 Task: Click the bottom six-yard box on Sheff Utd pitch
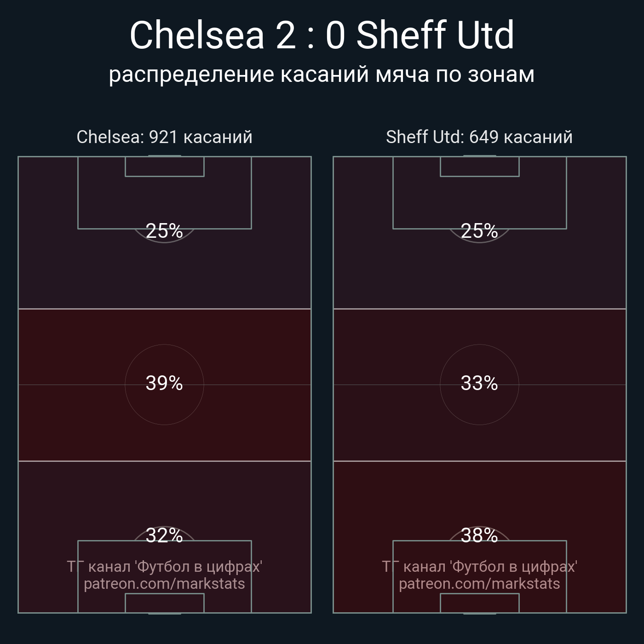click(479, 603)
